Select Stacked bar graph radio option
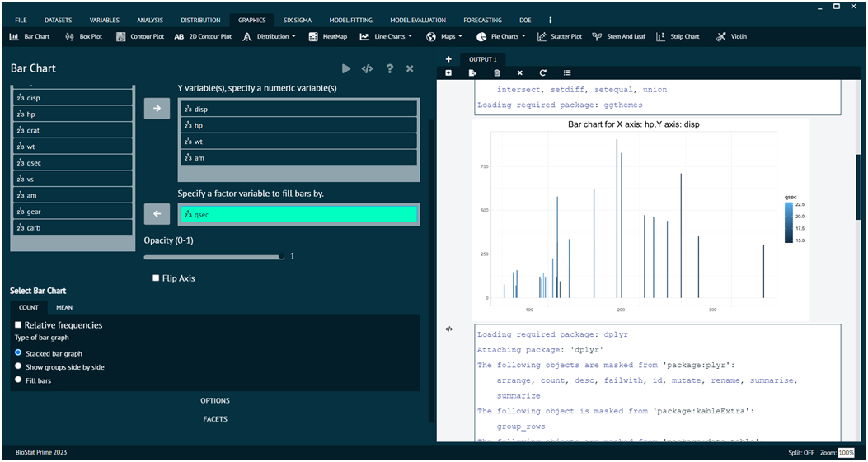The height and width of the screenshot is (462, 868). (18, 352)
